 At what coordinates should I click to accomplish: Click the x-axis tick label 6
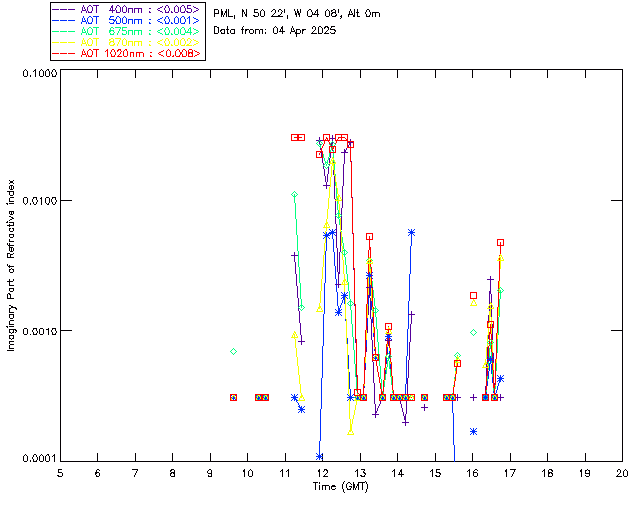click(98, 473)
